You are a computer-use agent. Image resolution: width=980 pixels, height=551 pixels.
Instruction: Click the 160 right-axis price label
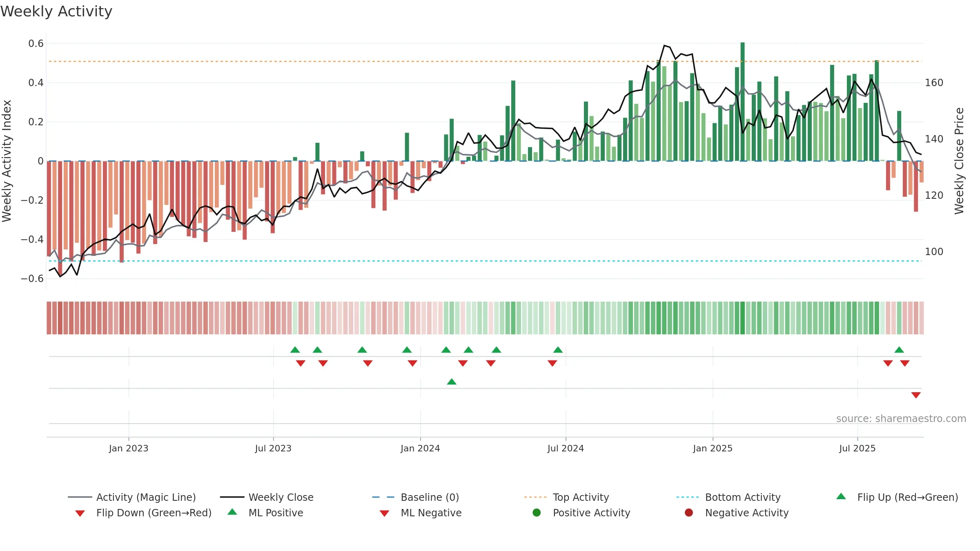(x=934, y=83)
